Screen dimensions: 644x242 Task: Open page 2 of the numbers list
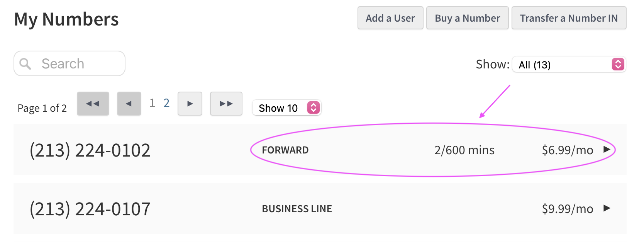[x=166, y=103]
